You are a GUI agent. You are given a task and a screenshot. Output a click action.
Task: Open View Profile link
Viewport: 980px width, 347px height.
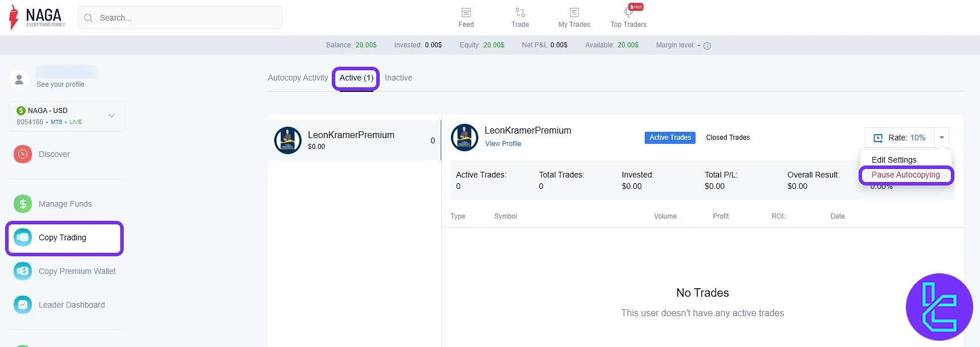(x=503, y=144)
